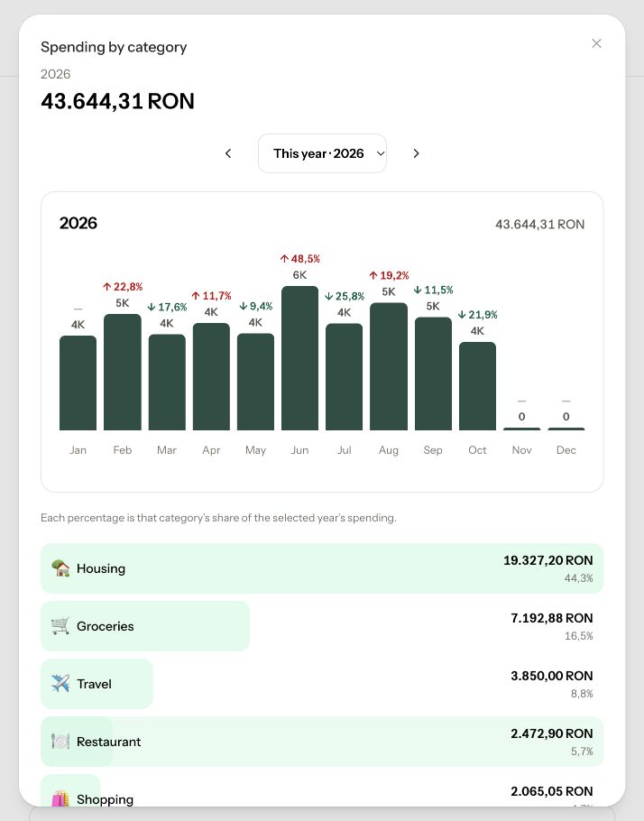644x821 pixels.
Task: Click the Housing house icon
Action: [60, 568]
